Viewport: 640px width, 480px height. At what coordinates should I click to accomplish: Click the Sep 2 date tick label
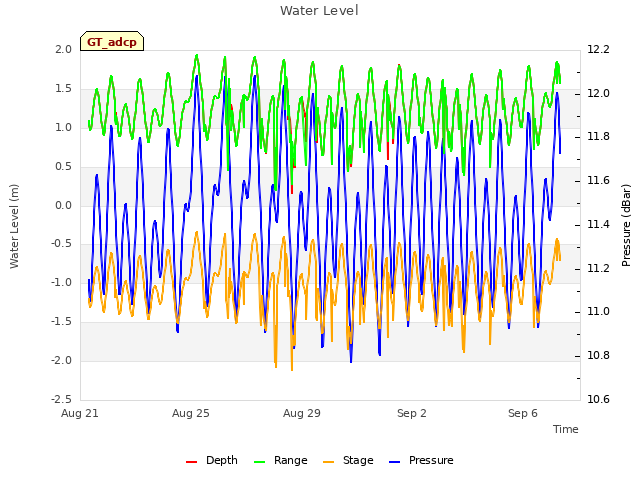pyautogui.click(x=412, y=413)
